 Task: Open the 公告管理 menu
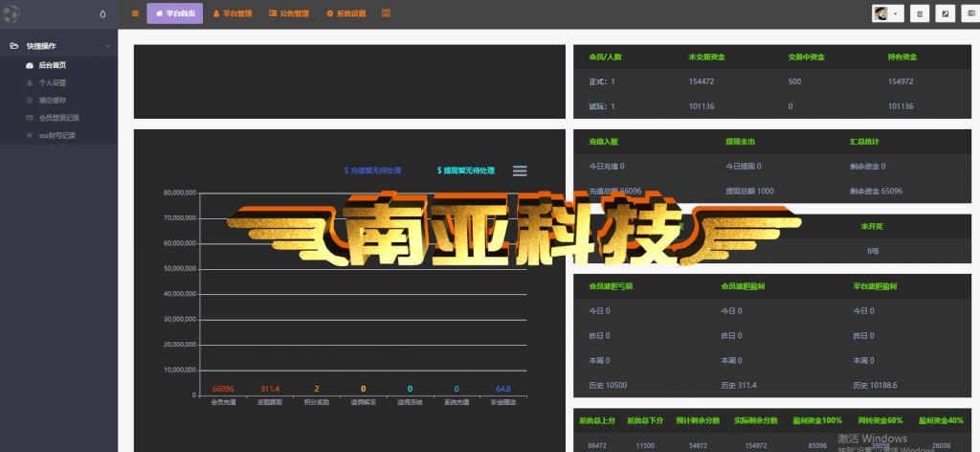coord(289,13)
